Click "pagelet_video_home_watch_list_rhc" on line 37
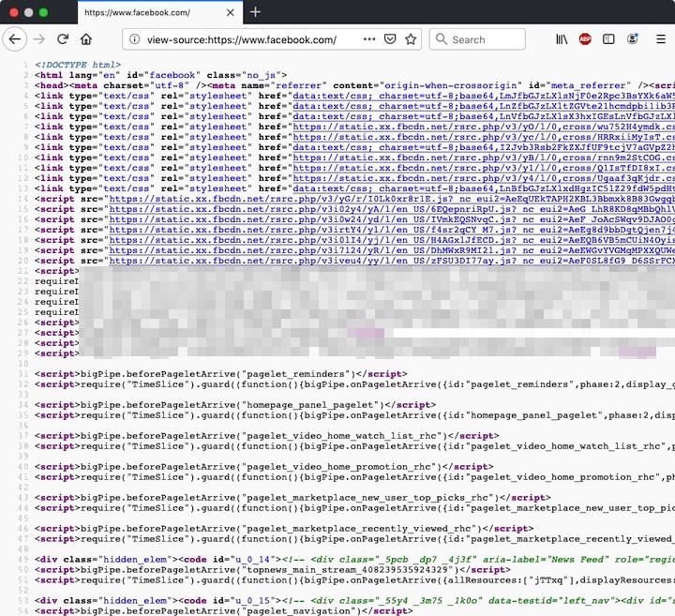The width and height of the screenshot is (675, 616). 342,436
